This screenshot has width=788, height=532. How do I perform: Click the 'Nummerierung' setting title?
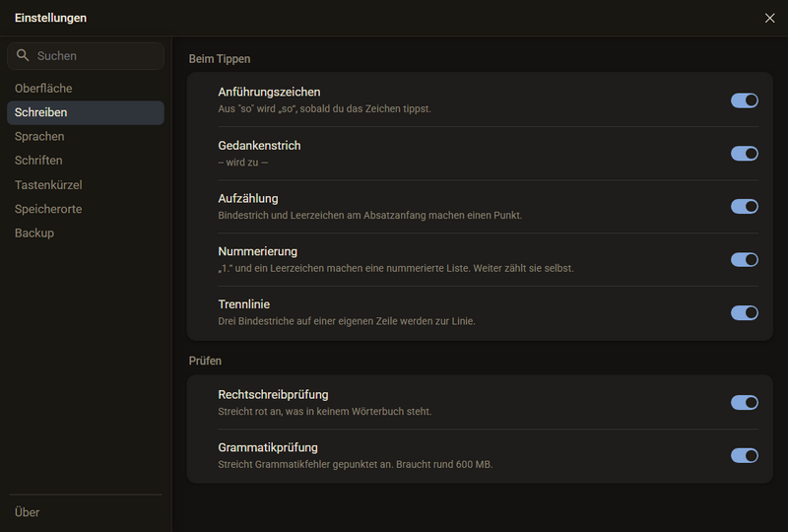point(257,251)
